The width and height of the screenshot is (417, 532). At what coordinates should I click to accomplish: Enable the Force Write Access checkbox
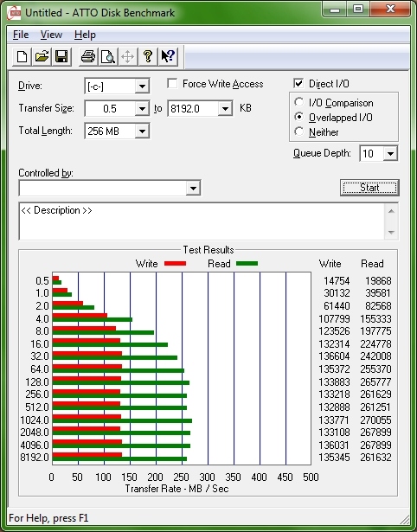[172, 83]
